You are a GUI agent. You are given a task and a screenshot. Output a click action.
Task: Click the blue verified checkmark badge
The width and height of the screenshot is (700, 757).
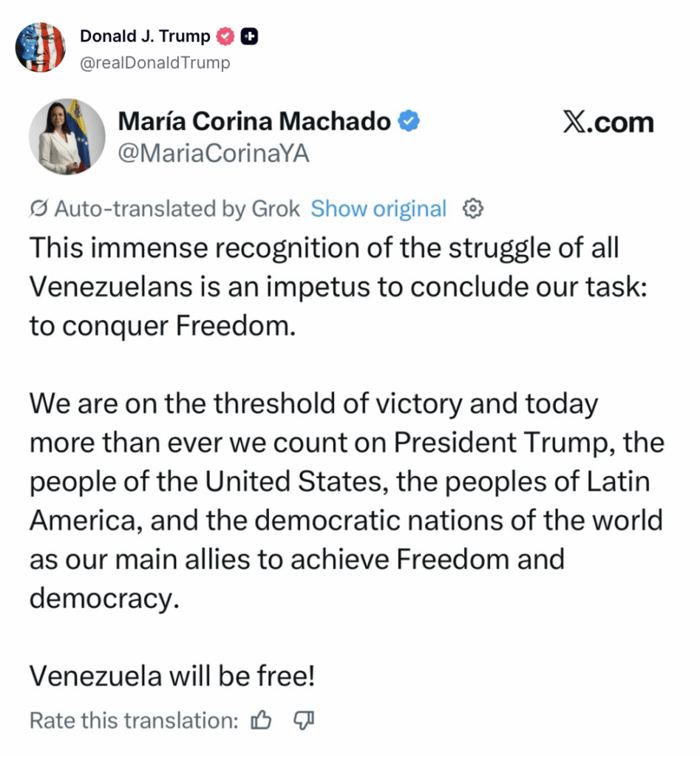(x=410, y=120)
